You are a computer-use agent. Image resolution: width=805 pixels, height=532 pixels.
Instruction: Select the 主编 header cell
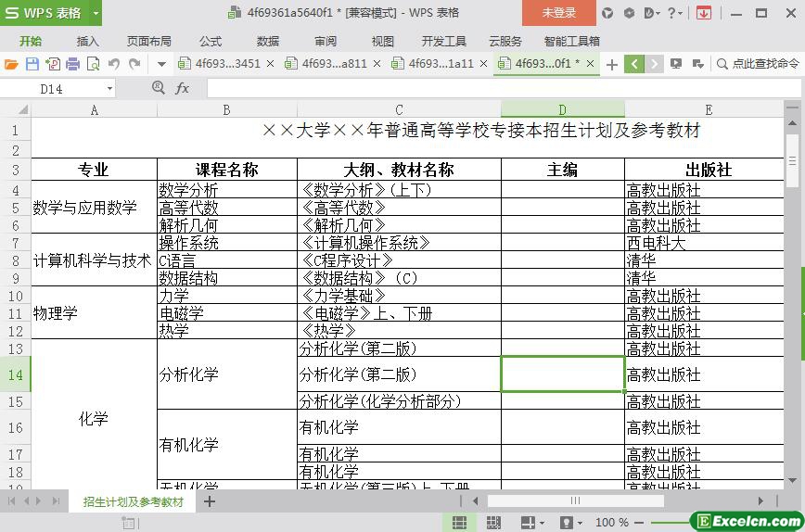pos(563,170)
